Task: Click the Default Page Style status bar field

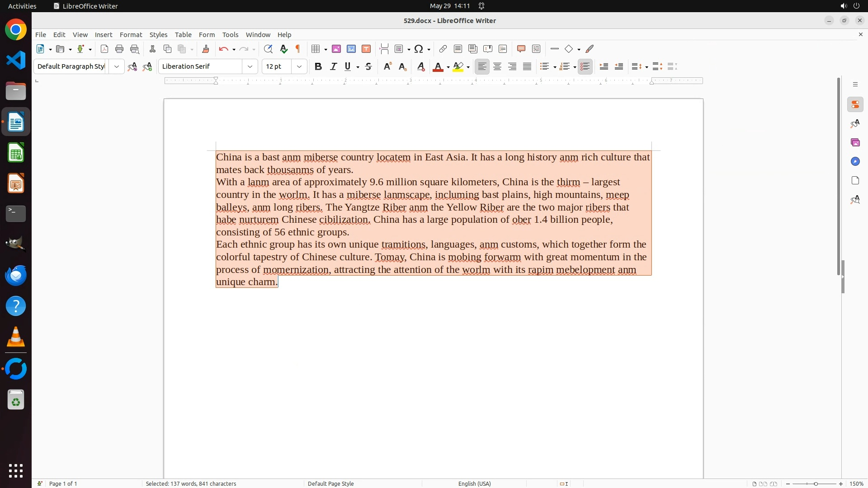Action: 330,483
